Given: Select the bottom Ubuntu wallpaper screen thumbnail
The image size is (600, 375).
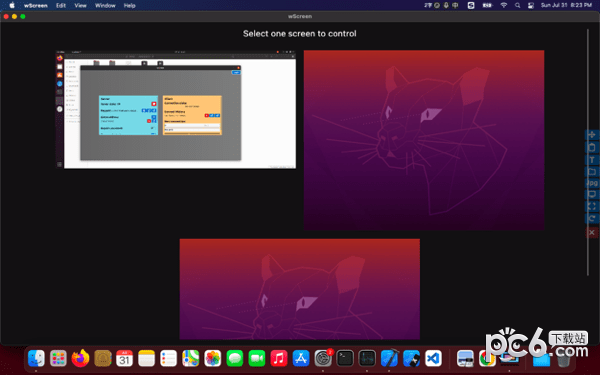Looking at the screenshot, I should click(300, 289).
